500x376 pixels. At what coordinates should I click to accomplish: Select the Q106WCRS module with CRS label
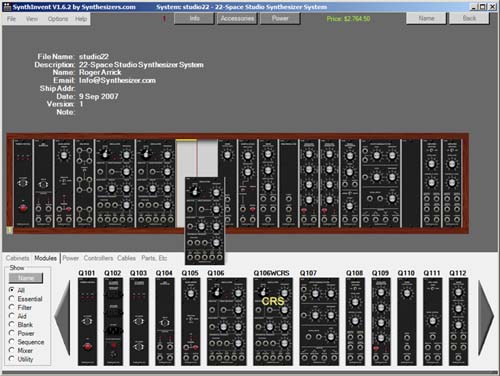pyautogui.click(x=273, y=322)
